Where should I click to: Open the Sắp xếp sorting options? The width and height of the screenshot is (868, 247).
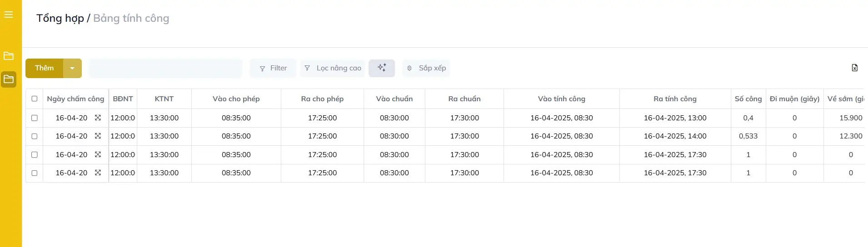click(426, 68)
